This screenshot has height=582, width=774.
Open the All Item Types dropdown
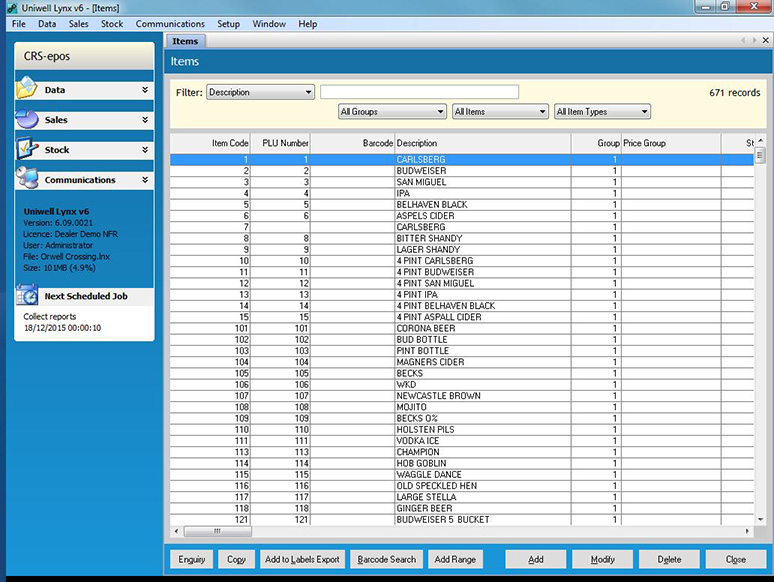point(602,112)
